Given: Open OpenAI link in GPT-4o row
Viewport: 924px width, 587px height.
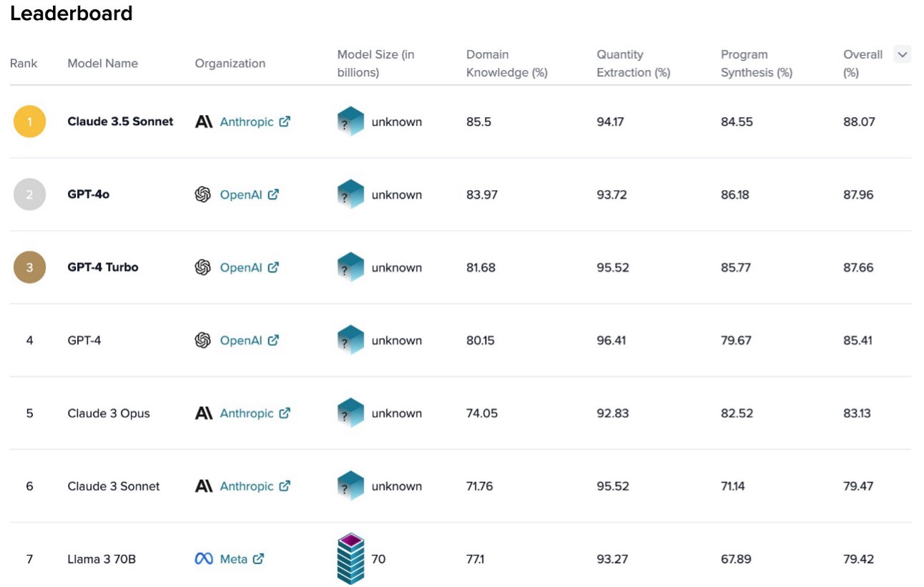Looking at the screenshot, I should coord(240,194).
